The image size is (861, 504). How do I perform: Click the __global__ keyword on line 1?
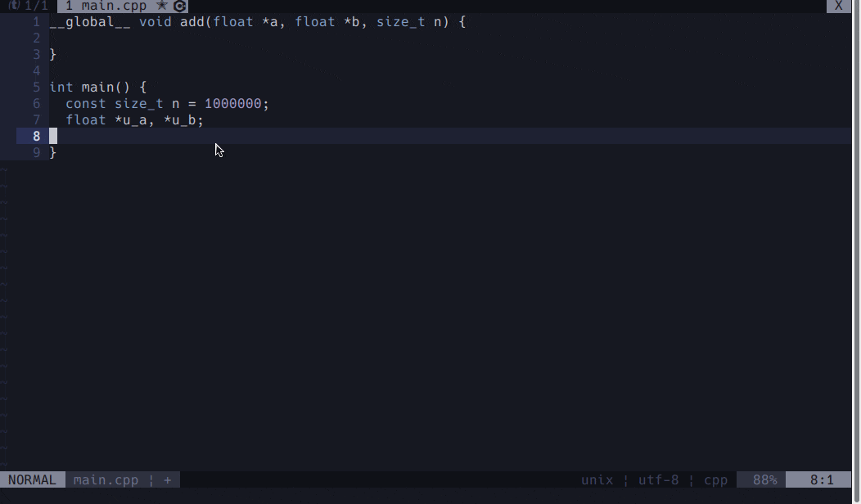point(90,22)
